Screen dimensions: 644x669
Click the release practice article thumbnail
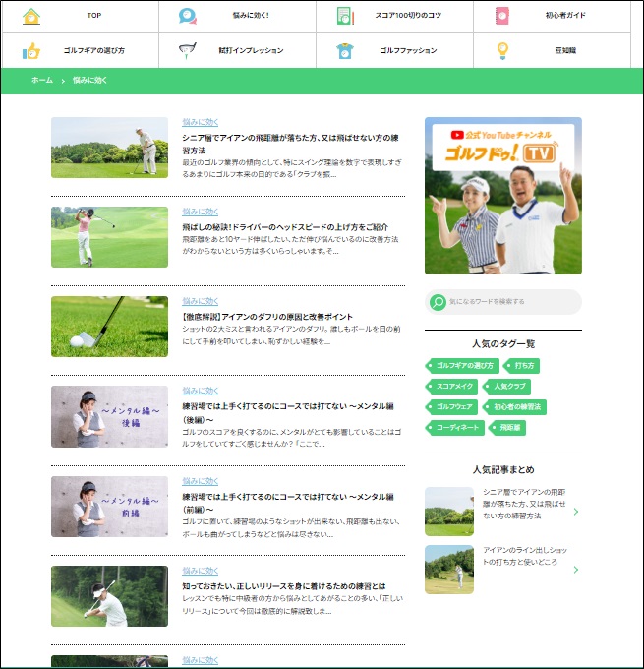coord(109,596)
